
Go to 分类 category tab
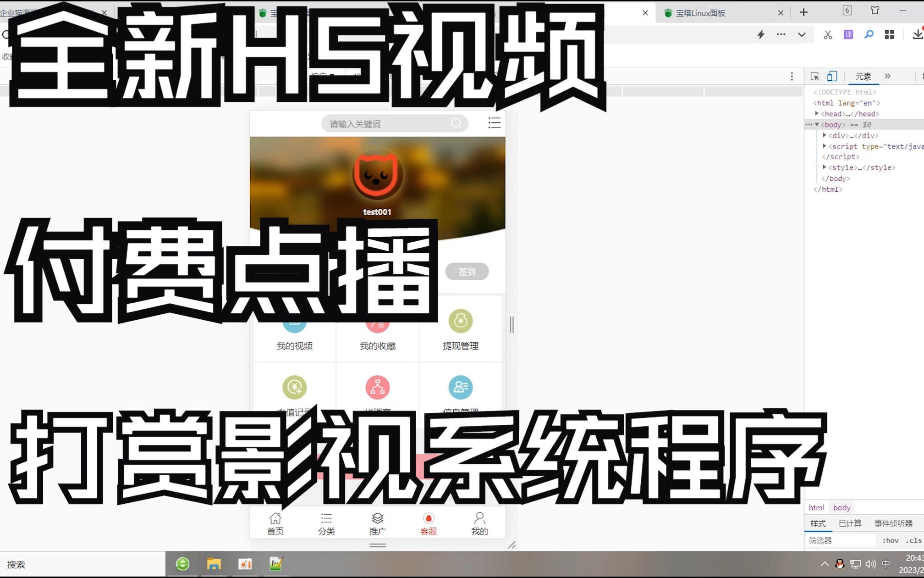326,524
